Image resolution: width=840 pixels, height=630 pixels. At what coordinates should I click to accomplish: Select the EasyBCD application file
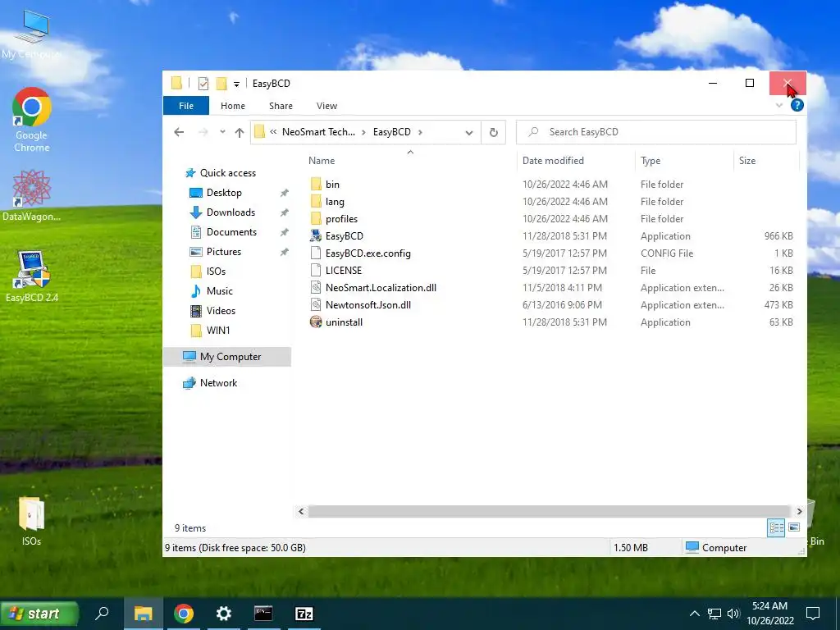(x=344, y=235)
